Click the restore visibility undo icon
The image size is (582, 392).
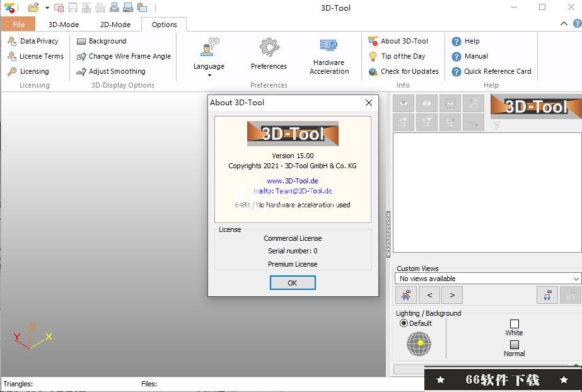point(474,103)
